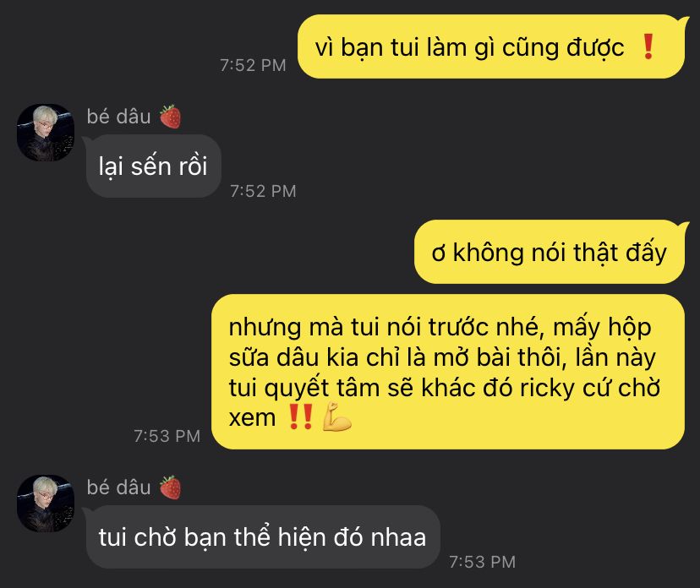Tap the double exclamation emoji after xem
Image resolution: width=700 pixels, height=588 pixels.
pos(300,416)
